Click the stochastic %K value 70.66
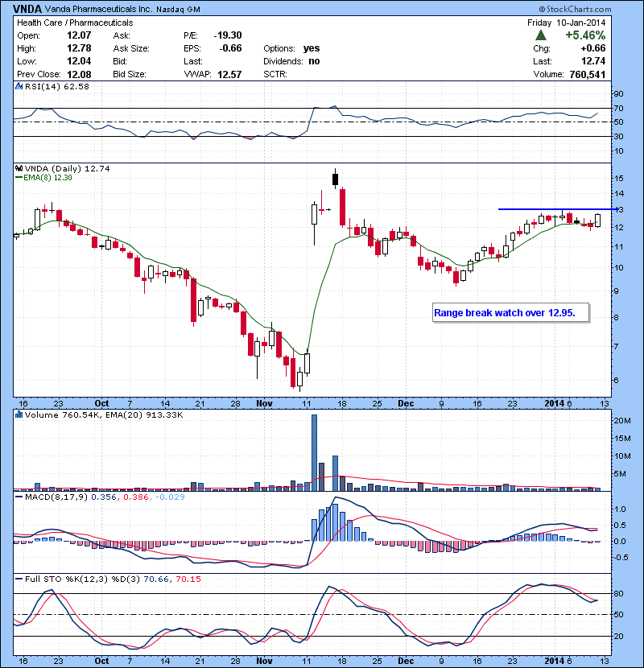644x668 pixels. tap(156, 579)
